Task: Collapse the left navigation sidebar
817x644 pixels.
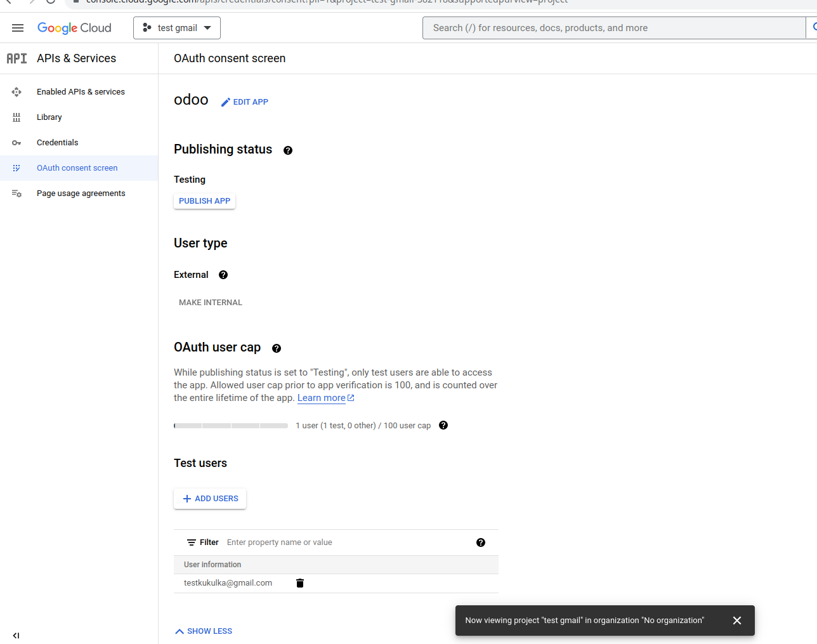Action: pos(16,635)
